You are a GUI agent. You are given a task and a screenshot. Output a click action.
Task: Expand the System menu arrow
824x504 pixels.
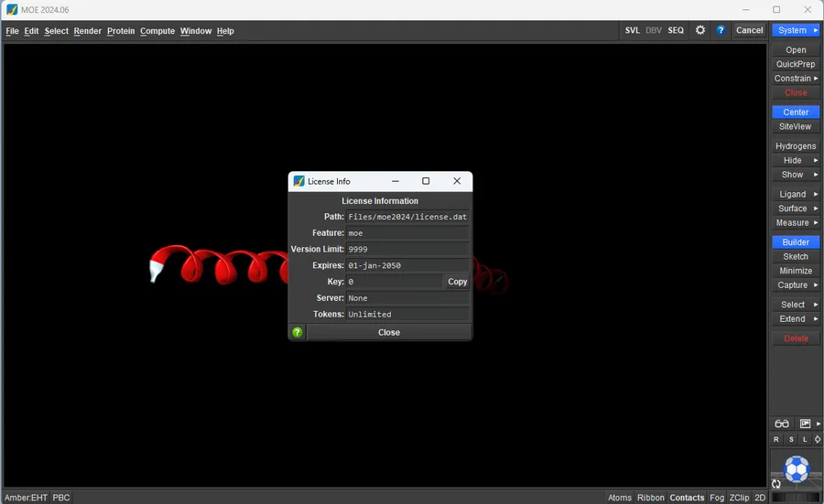coord(816,30)
